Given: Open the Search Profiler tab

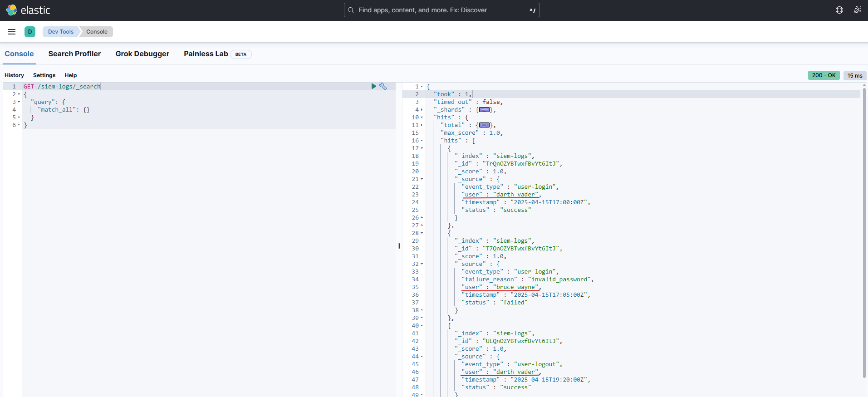Looking at the screenshot, I should coord(74,54).
